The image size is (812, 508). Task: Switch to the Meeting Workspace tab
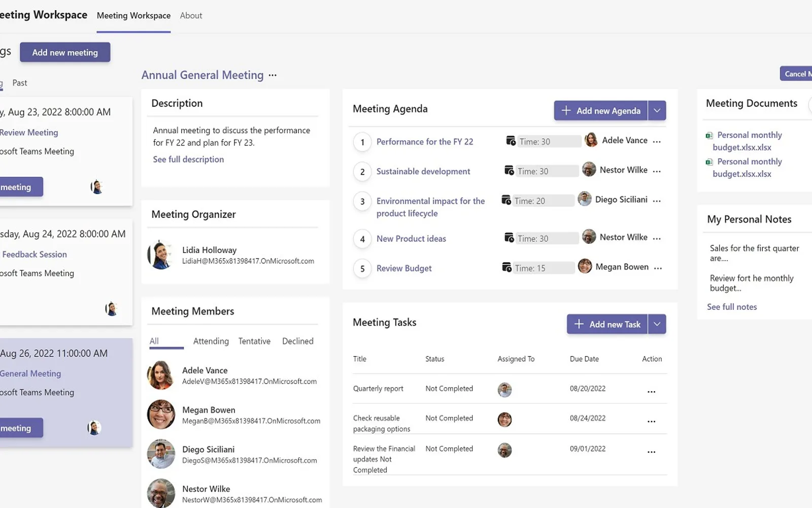(x=133, y=16)
